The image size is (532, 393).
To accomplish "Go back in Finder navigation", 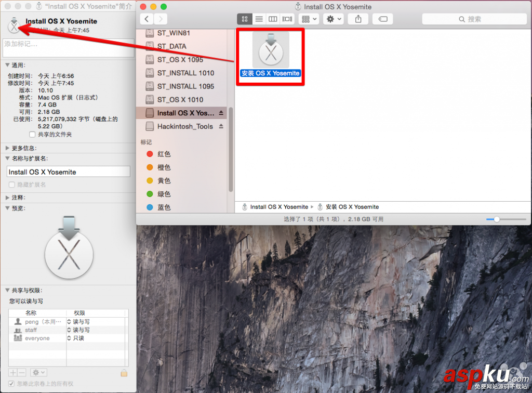I will 147,19.
